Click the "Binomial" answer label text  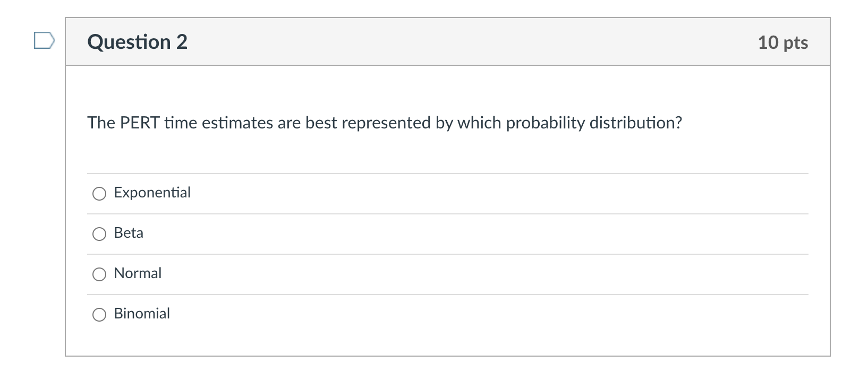[142, 314]
